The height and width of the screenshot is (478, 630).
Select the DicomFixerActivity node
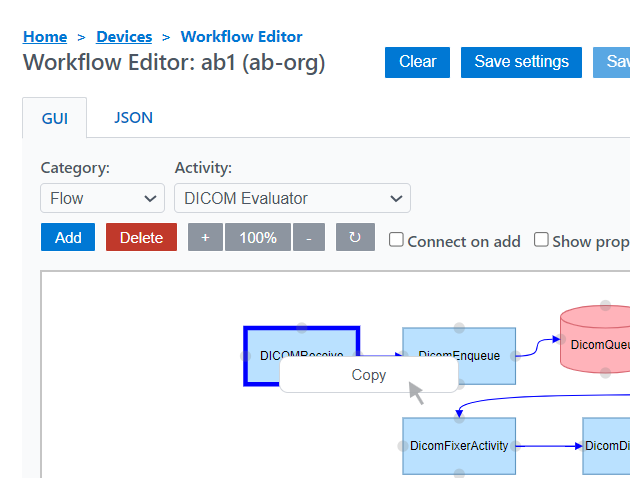459,446
